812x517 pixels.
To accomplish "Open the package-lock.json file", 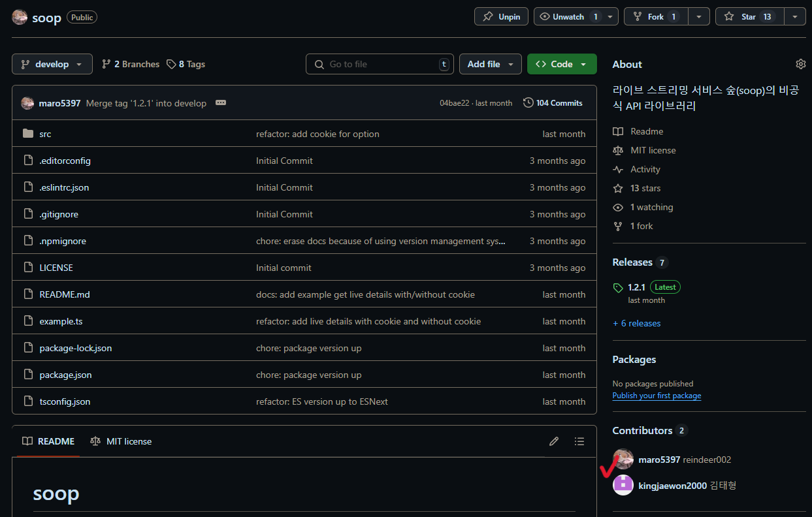I will [x=76, y=348].
